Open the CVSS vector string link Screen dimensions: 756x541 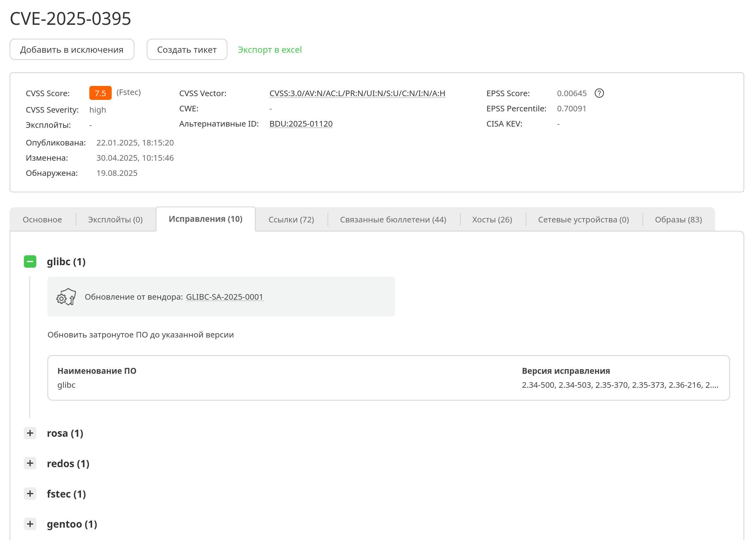tap(357, 93)
